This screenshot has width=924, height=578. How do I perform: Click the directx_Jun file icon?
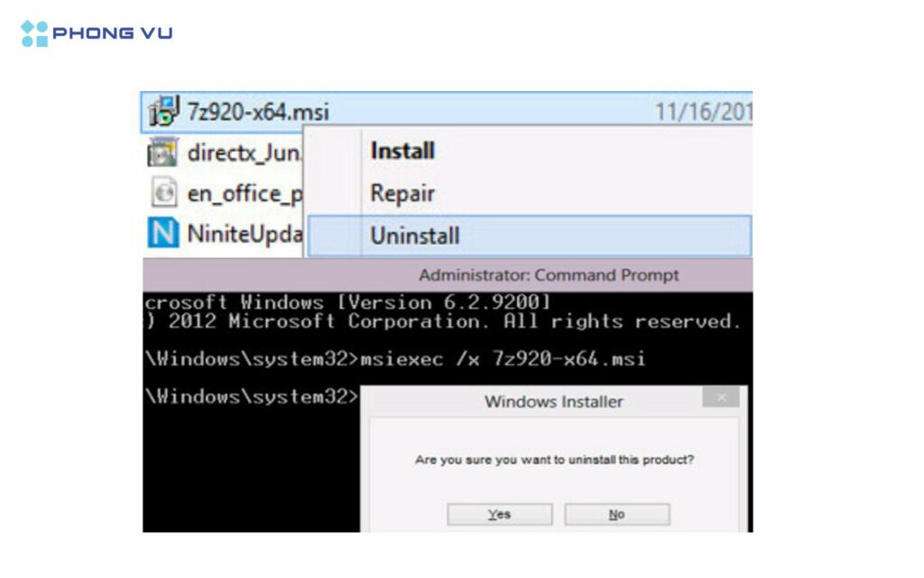pyautogui.click(x=162, y=152)
